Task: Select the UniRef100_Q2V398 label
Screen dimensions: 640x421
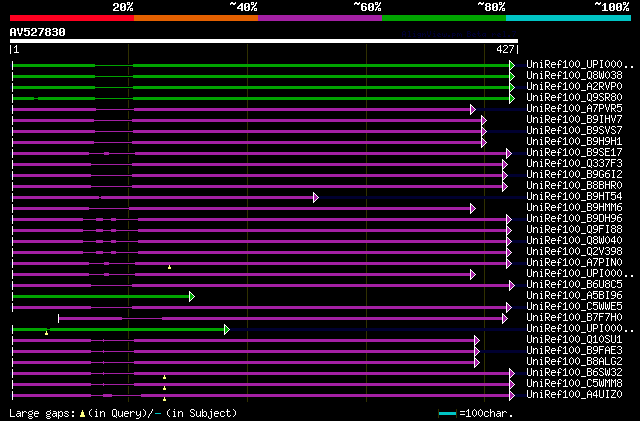Action: [574, 252]
